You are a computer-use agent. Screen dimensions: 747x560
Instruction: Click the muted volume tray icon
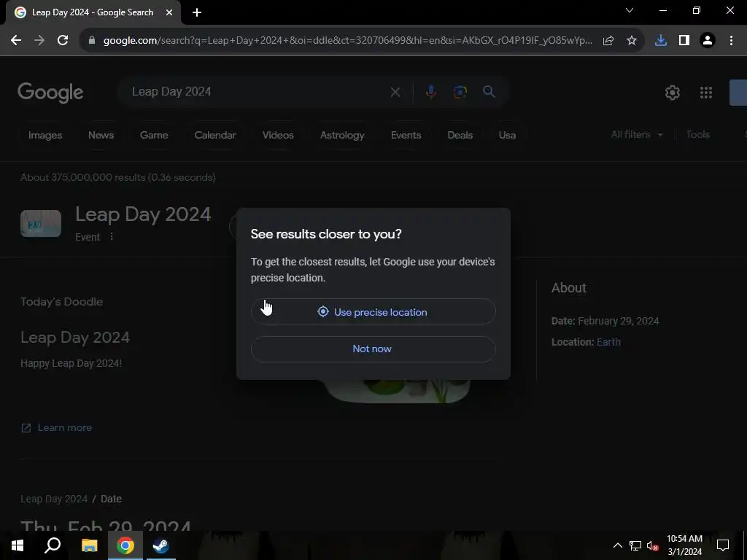[x=653, y=545]
